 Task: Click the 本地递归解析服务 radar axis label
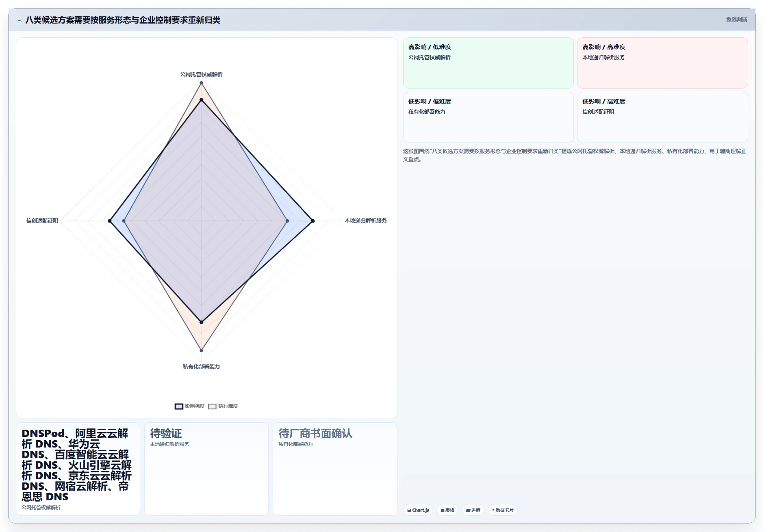pos(366,221)
